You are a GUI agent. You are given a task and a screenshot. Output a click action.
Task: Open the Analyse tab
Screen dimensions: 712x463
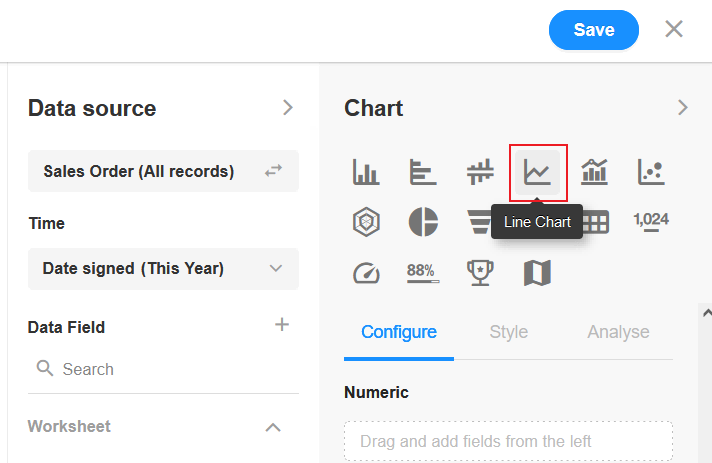click(618, 332)
